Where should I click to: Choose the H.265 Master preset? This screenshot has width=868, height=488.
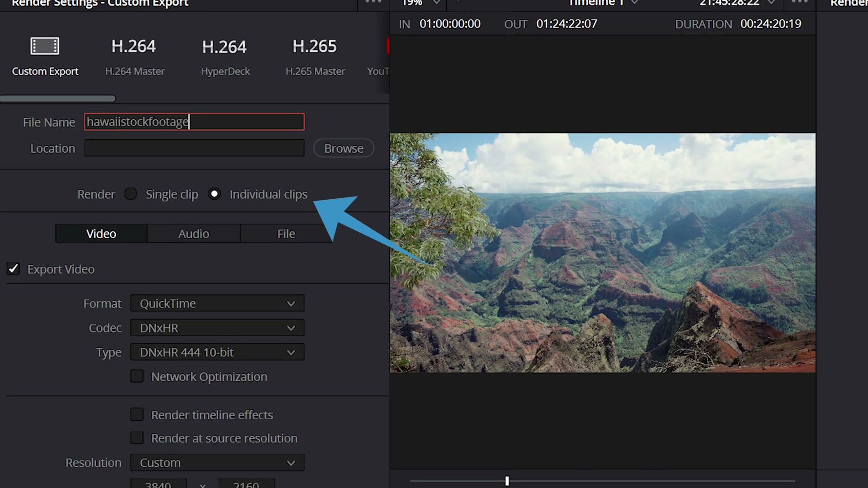pos(315,57)
